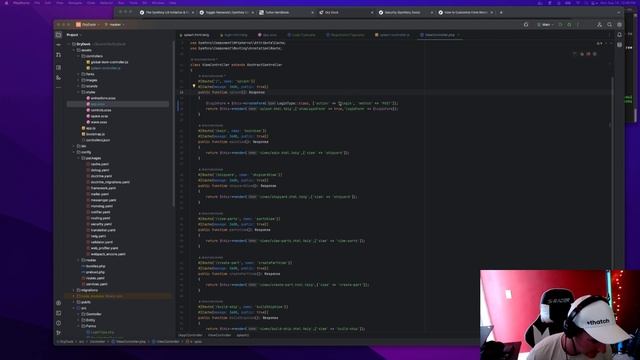Open IDE settings gear icon
The image size is (640, 360).
click(x=619, y=25)
